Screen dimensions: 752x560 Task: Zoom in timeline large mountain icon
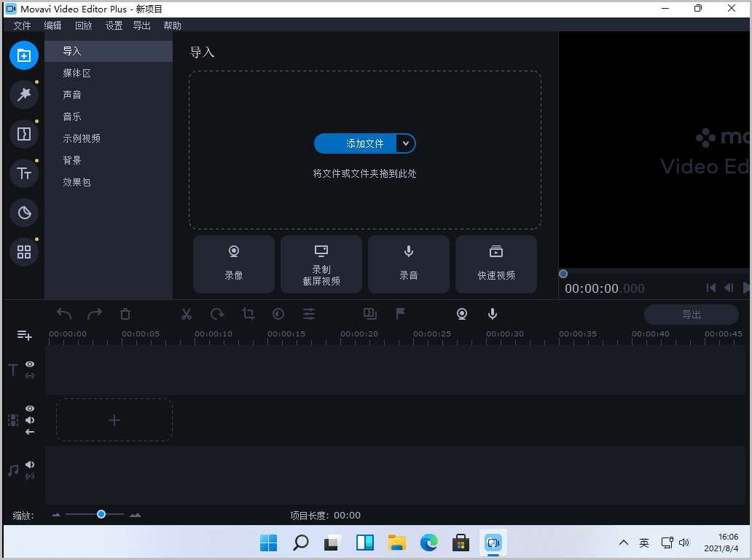[136, 515]
